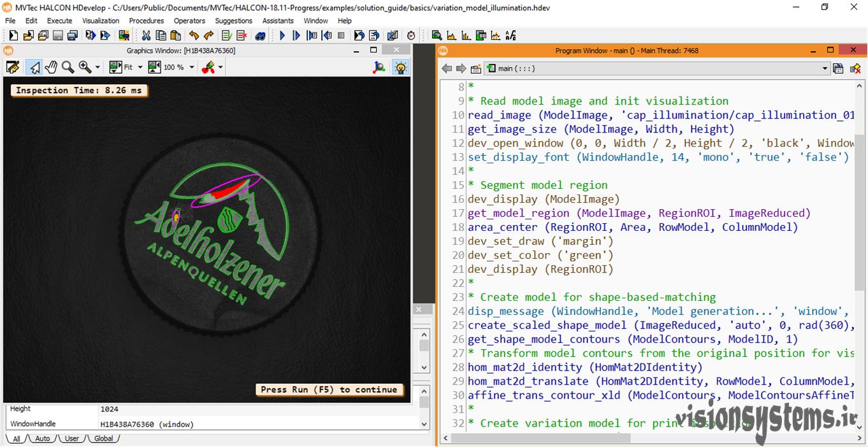This screenshot has height=447, width=868.
Task: Open the Procedures menu
Action: (x=147, y=20)
